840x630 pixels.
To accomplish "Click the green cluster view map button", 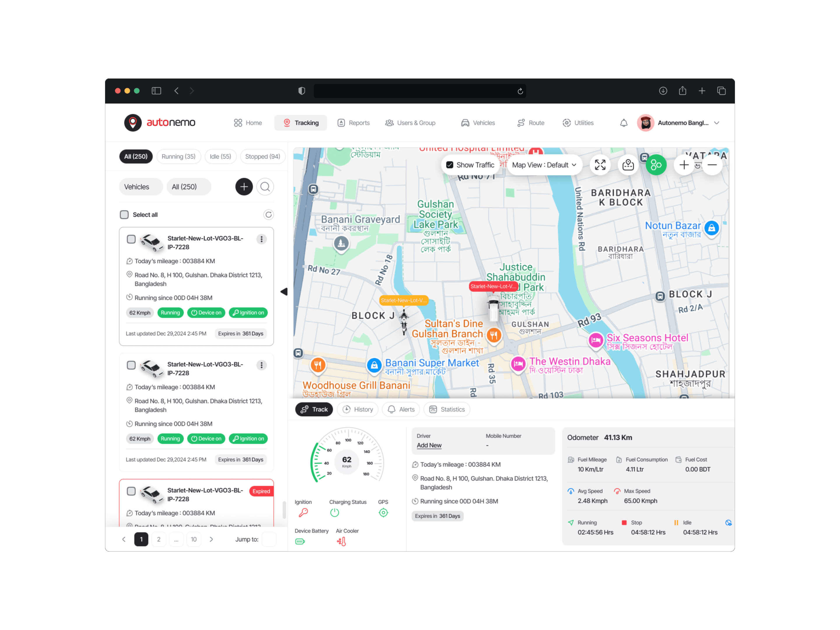I will [x=656, y=165].
